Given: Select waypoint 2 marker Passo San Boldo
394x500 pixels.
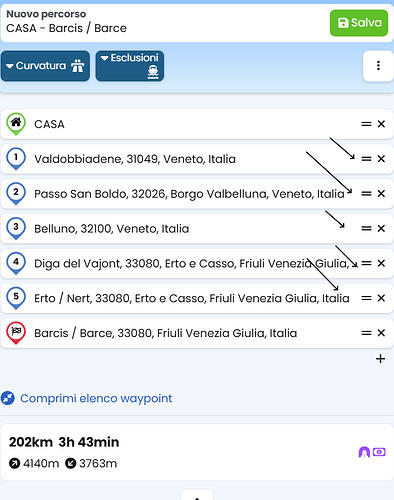Looking at the screenshot, I should [x=16, y=193].
